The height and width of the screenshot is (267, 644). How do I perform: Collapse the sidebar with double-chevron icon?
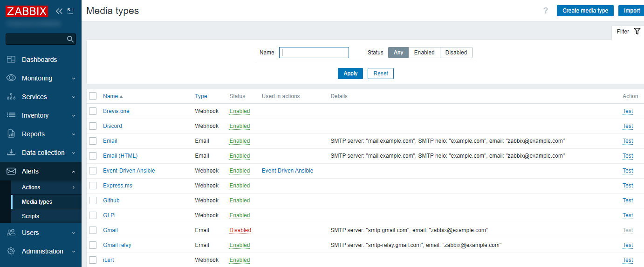click(59, 11)
